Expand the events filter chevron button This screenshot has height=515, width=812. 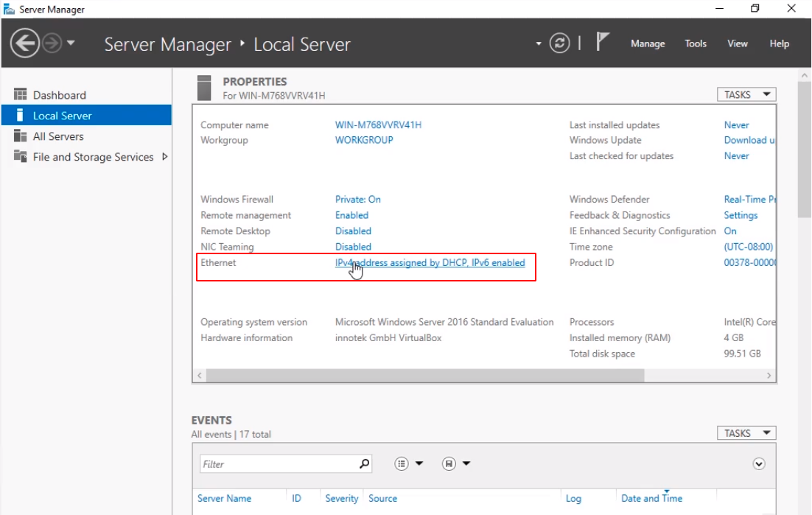759,463
